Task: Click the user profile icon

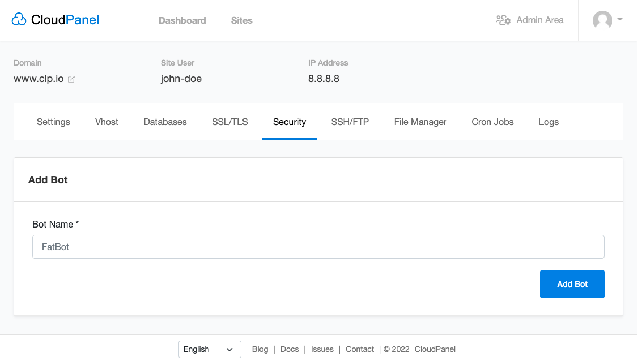Action: pyautogui.click(x=603, y=20)
